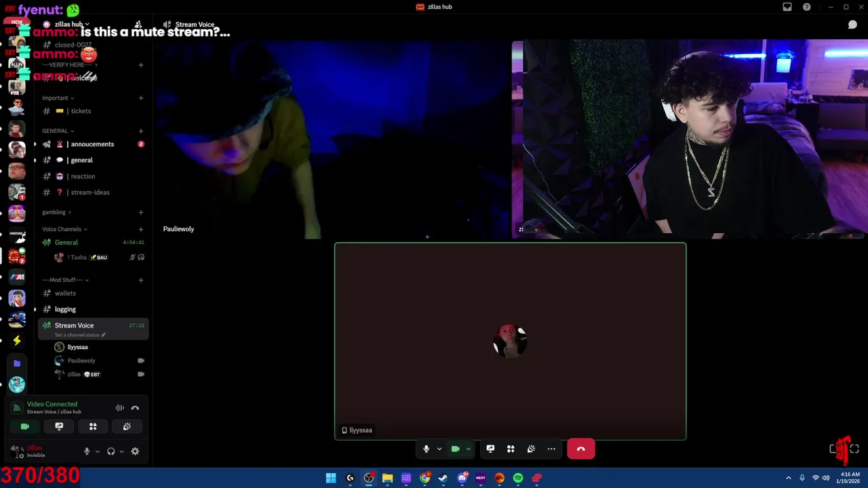The height and width of the screenshot is (488, 868).
Task: Open the wallets channel
Action: coord(93,293)
